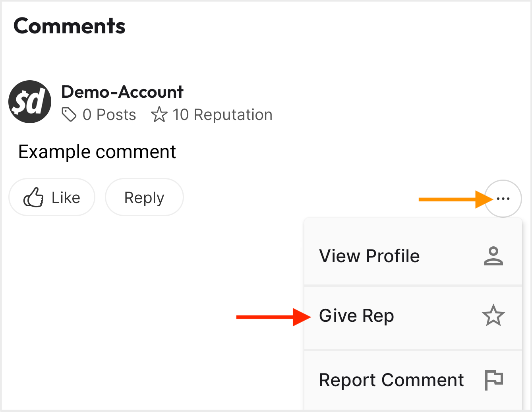Click the Demo-Account avatar logo
Viewport: 532px width, 412px height.
(x=30, y=102)
